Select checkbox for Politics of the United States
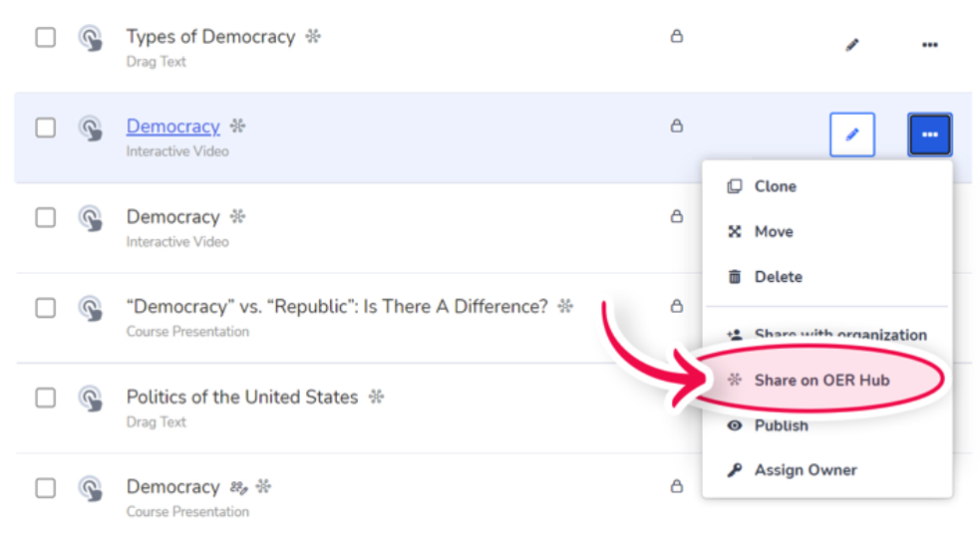Image resolution: width=980 pixels, height=545 pixels. click(x=46, y=398)
